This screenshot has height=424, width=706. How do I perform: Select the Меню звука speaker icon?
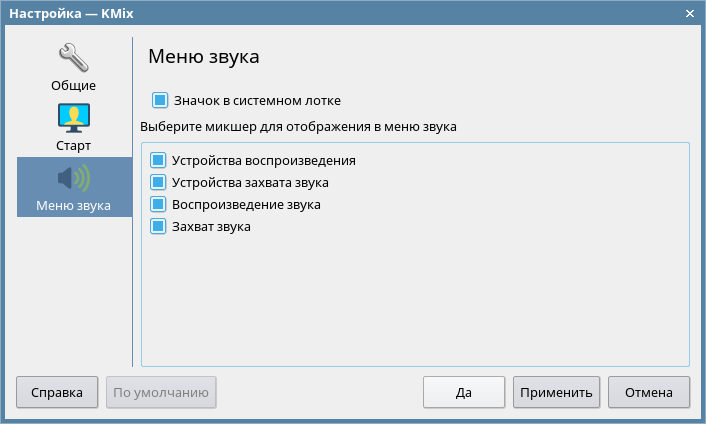74,178
